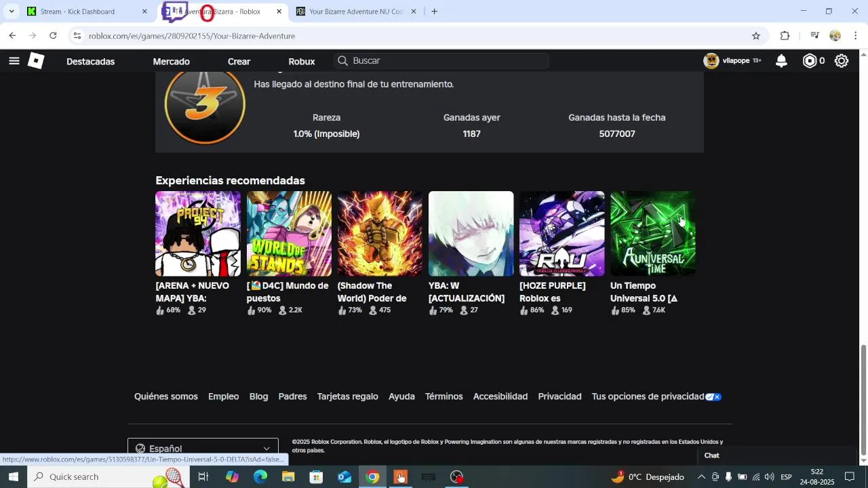The image size is (868, 488).
Task: Bookmark this page with the star icon
Action: 756,36
